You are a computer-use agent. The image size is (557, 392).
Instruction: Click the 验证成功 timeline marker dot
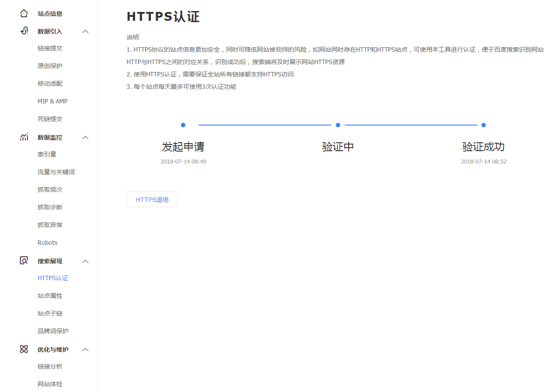coord(483,125)
